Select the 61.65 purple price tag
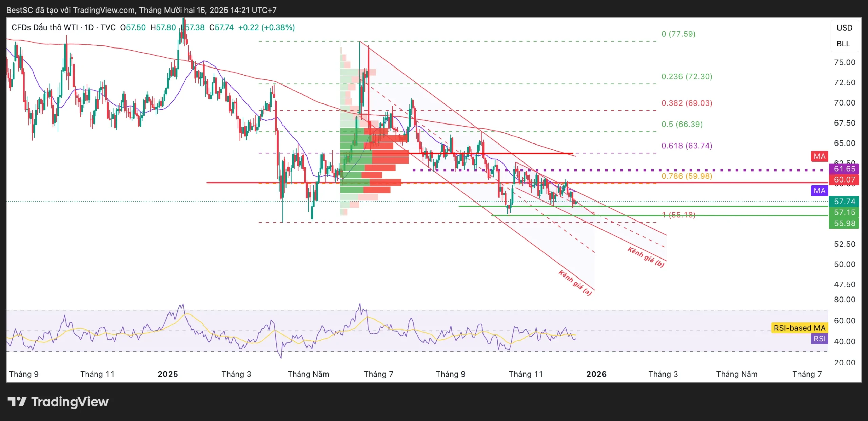The width and height of the screenshot is (868, 421). tap(844, 169)
